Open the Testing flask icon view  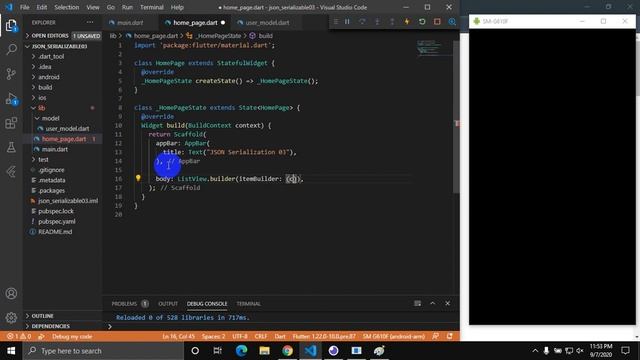coord(11,147)
